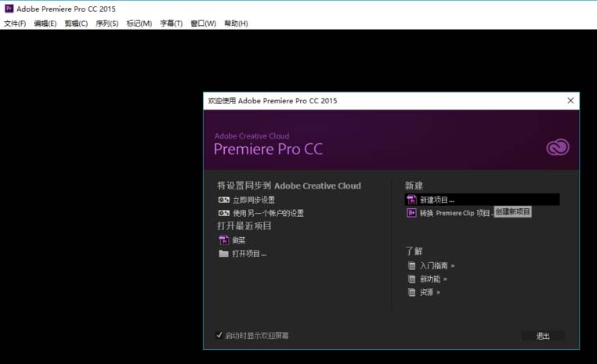Click the 退出 button
The height and width of the screenshot is (364, 597).
[x=543, y=336]
